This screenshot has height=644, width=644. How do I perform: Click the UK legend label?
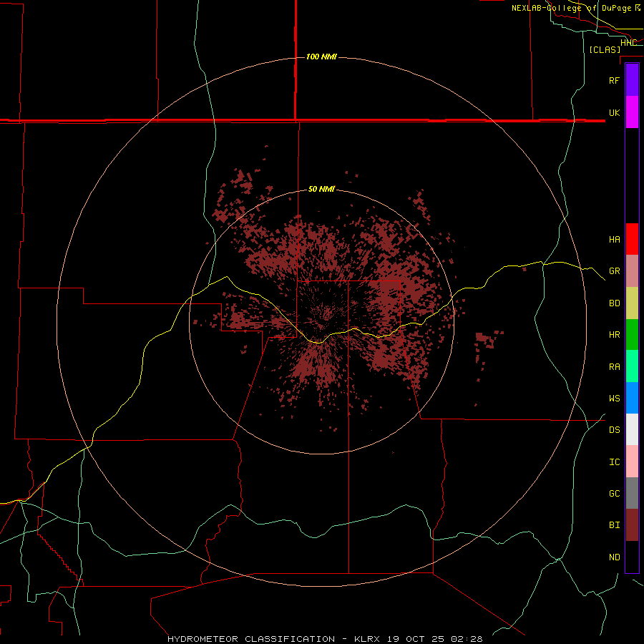pyautogui.click(x=615, y=112)
